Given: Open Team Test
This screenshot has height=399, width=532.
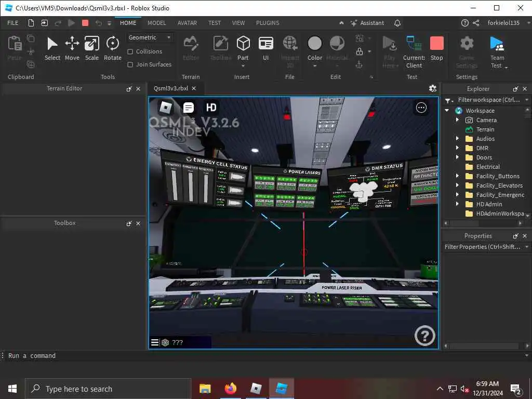Looking at the screenshot, I should point(497,52).
